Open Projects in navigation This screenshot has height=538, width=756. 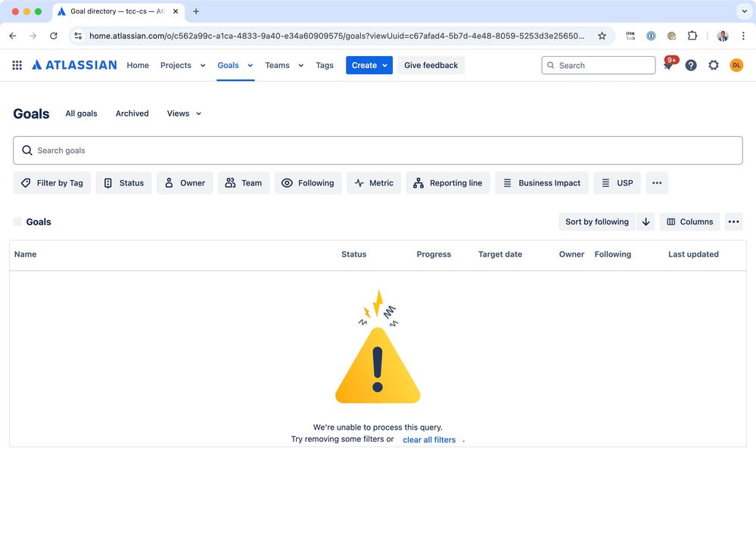[x=176, y=65]
